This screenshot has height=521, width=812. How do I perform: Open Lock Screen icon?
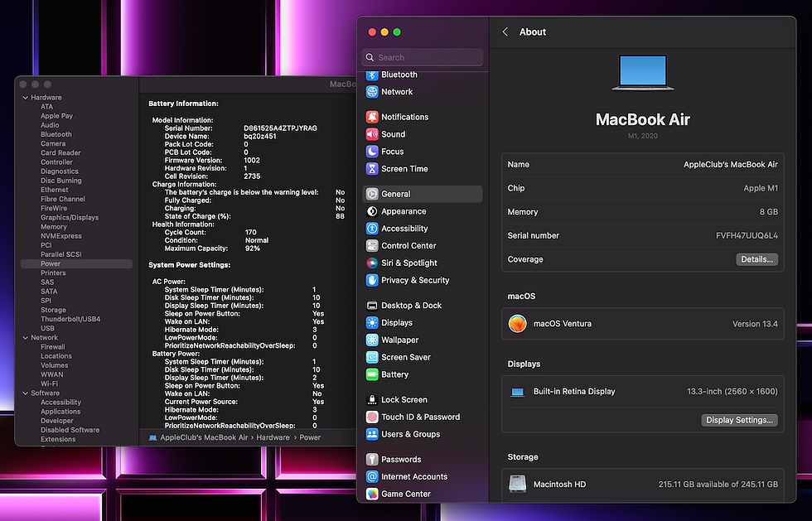372,400
